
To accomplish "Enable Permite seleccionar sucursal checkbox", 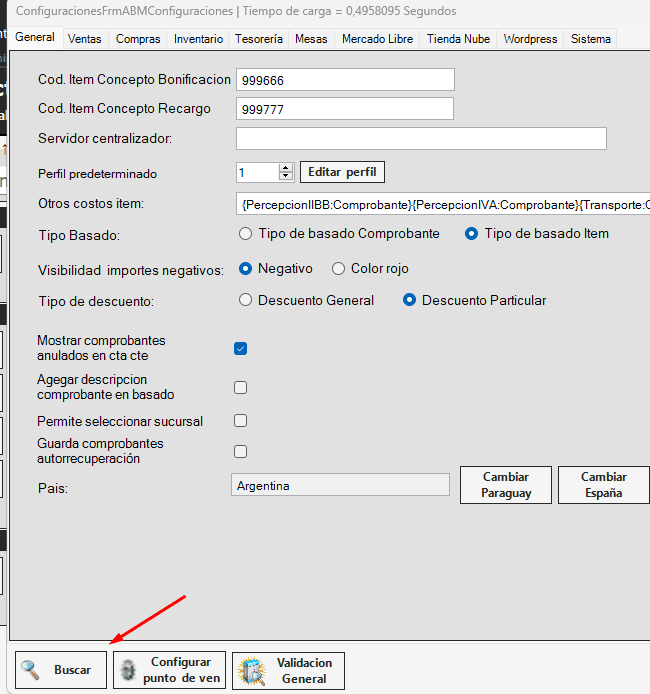I will pos(240,421).
